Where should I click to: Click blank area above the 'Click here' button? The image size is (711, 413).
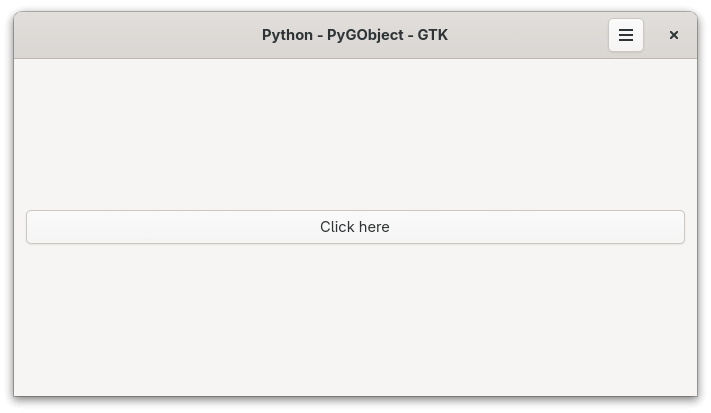(x=355, y=130)
